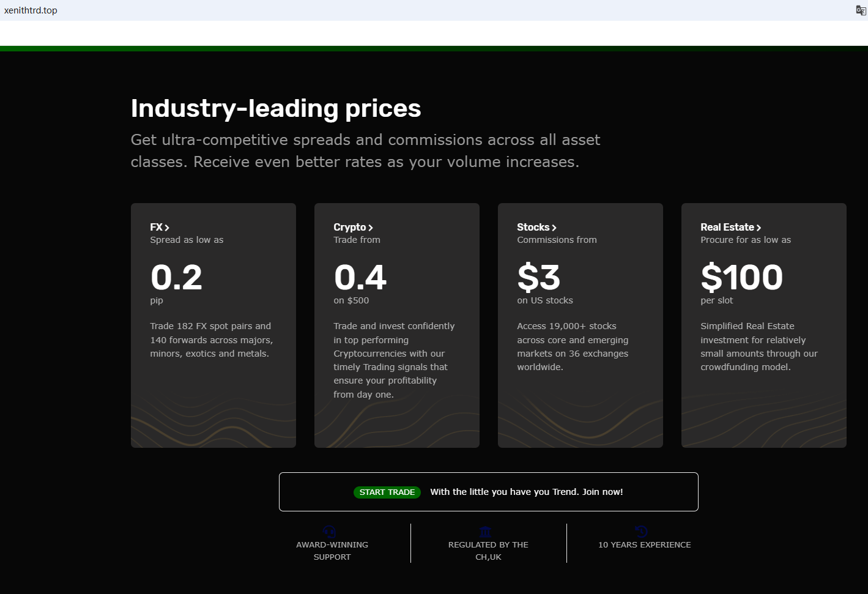
Task: Click the history clock icon above 10 Years Experience
Action: coord(642,532)
